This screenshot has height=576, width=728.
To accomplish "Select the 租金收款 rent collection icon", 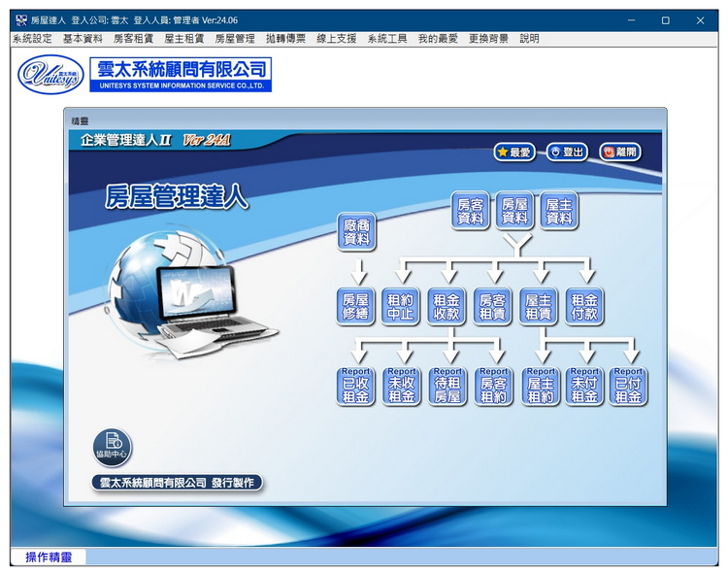I will pos(447,306).
